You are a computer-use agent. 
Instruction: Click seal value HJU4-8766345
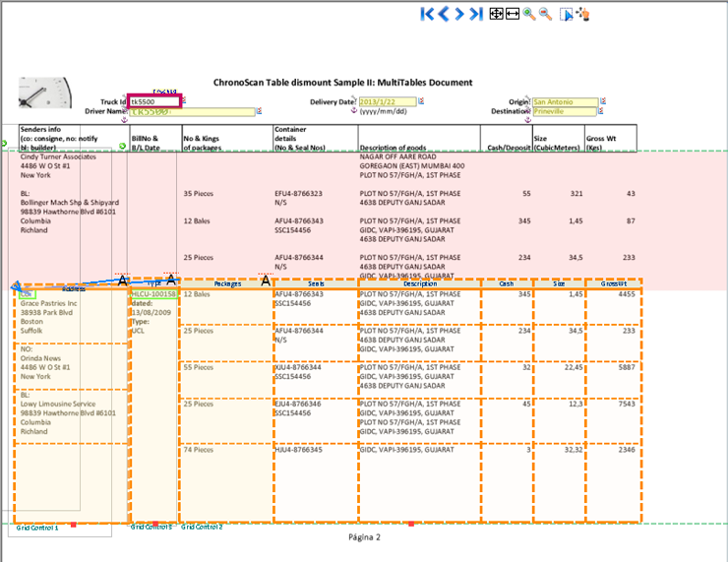point(298,450)
